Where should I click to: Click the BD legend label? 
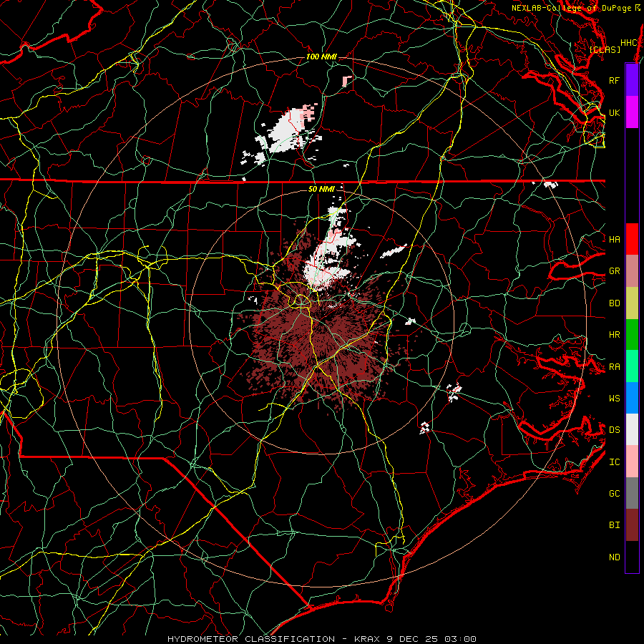coord(614,303)
